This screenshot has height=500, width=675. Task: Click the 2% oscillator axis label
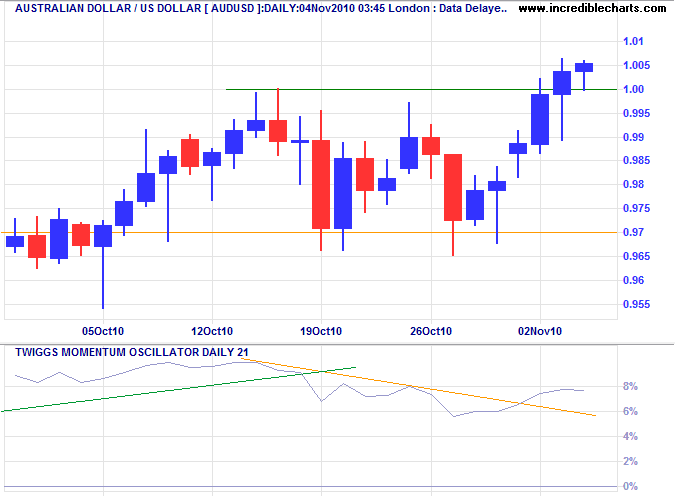point(630,461)
